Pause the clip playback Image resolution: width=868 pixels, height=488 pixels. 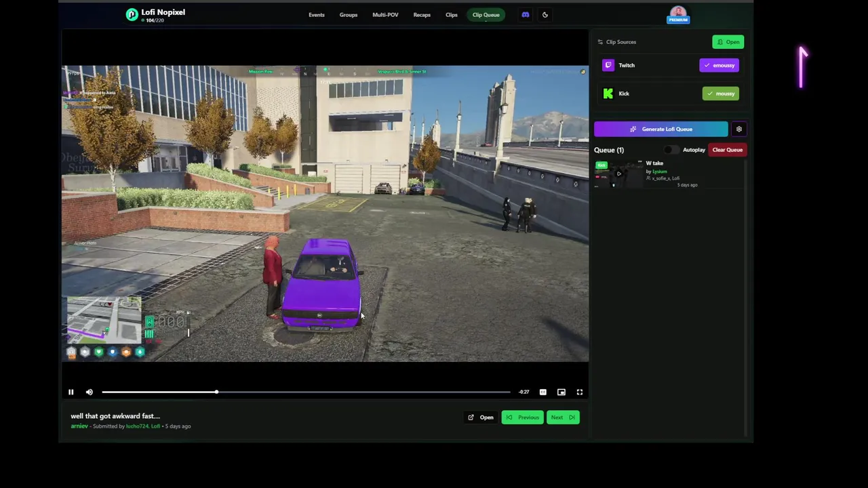point(71,392)
